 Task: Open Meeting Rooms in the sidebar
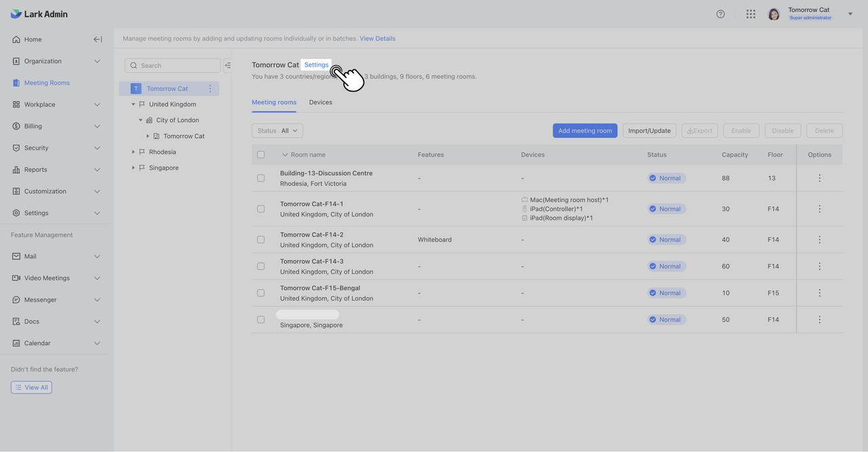click(47, 83)
